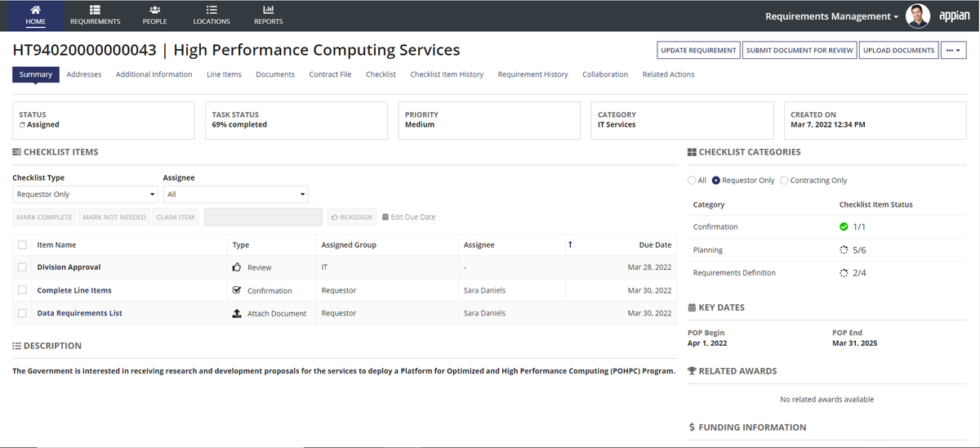The width and height of the screenshot is (980, 448).
Task: Click the user profile avatar
Action: pos(918,16)
